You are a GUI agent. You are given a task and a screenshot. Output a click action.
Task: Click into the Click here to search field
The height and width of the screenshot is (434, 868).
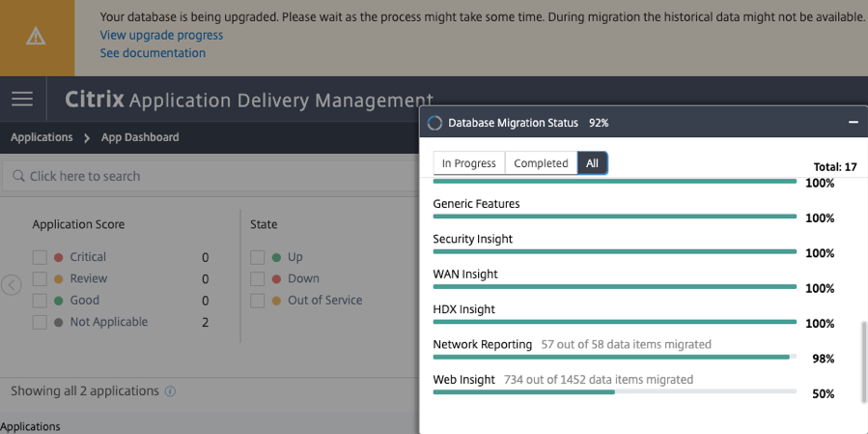pyautogui.click(x=210, y=176)
